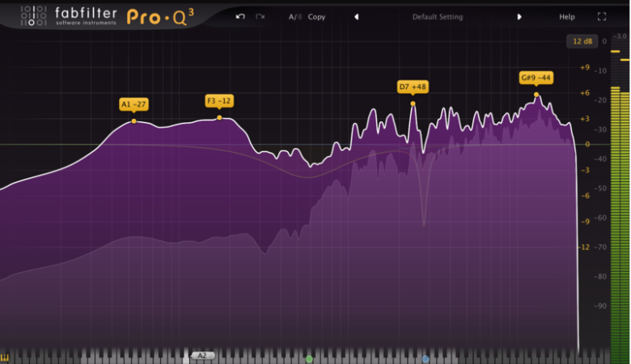Toggle the A/B state switch

click(295, 17)
